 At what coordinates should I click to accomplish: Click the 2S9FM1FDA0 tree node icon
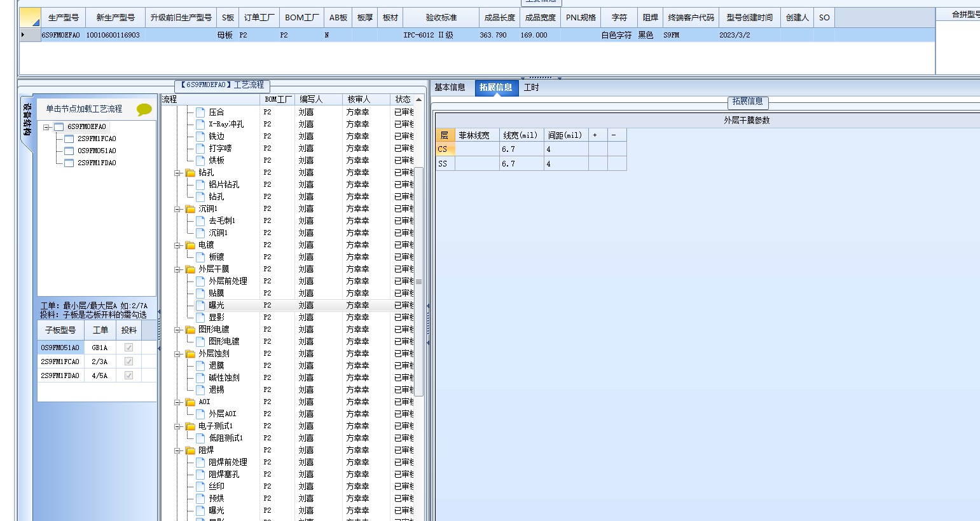coord(69,163)
